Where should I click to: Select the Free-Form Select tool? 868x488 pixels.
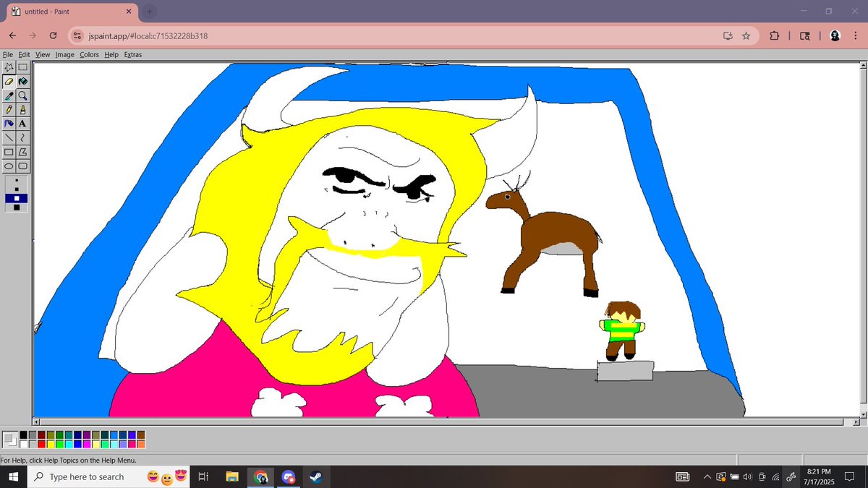point(9,67)
